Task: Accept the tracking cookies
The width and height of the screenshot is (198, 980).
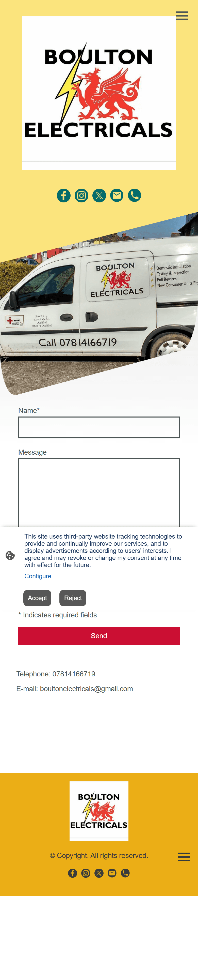Action: coord(37,598)
